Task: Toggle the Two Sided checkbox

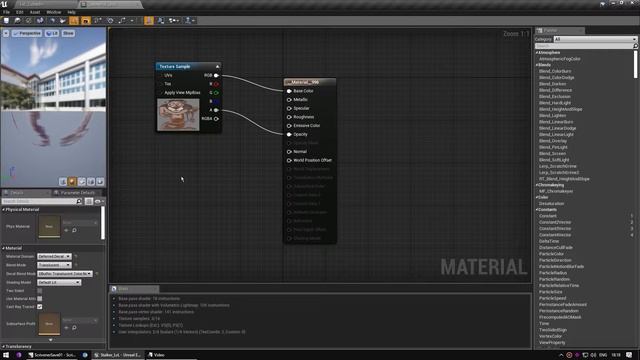Action: pyautogui.click(x=40, y=291)
